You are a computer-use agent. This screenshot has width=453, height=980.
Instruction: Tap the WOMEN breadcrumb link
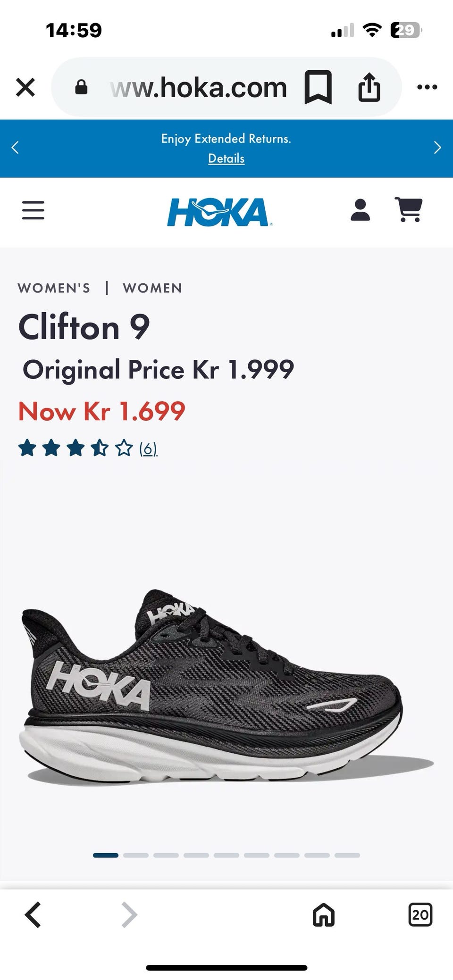click(152, 288)
